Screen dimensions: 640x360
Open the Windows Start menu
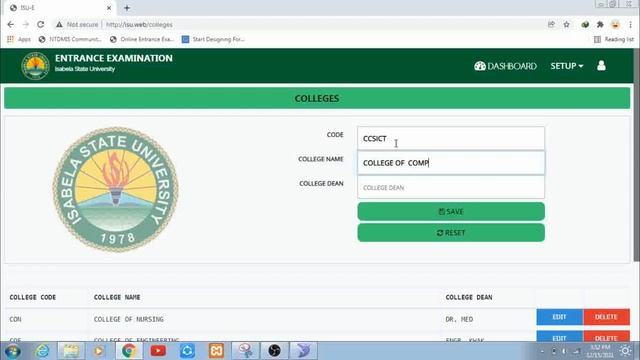(x=12, y=351)
